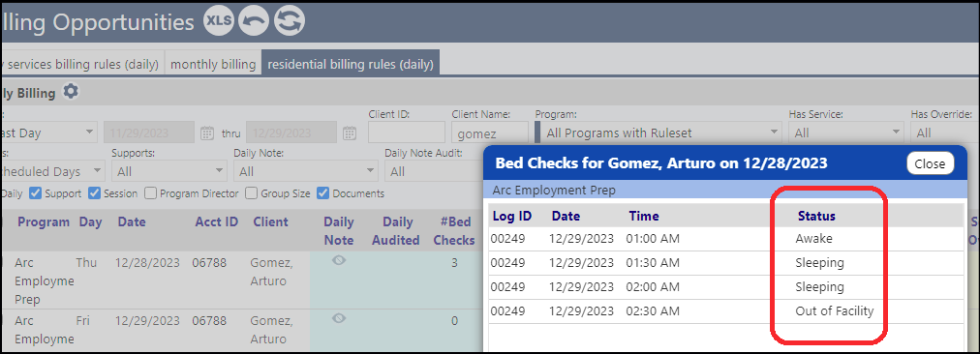Open the Daily Note Audit dropdown
Image resolution: width=980 pixels, height=354 pixels.
click(435, 170)
